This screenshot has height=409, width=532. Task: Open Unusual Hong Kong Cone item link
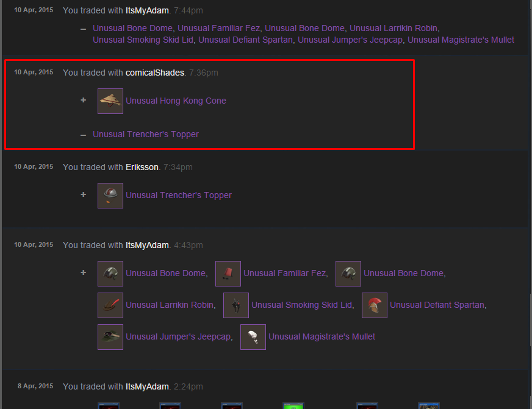(176, 101)
